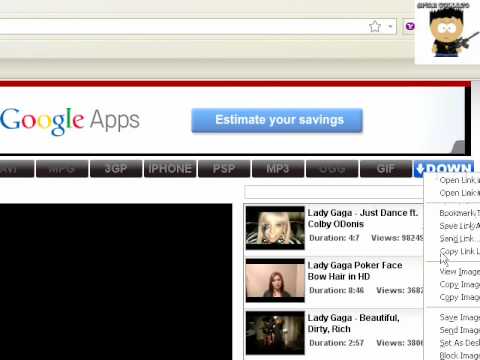Screen dimensions: 480x360
Task: Choose the 3GP format button
Action: [116, 169]
